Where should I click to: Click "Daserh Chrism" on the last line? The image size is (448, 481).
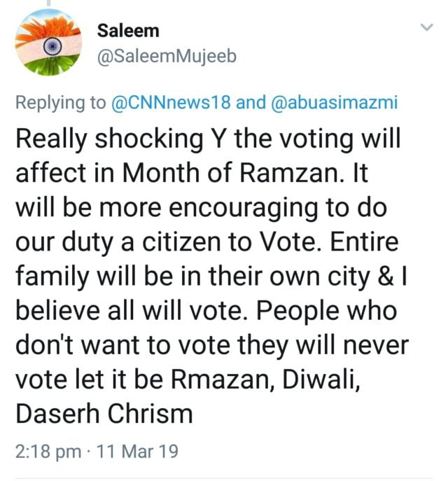tap(104, 412)
